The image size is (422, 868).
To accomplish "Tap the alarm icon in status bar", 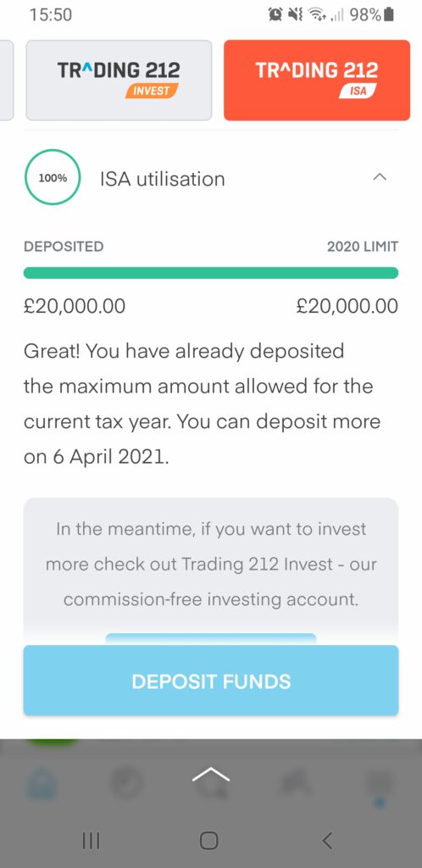I will point(275,15).
